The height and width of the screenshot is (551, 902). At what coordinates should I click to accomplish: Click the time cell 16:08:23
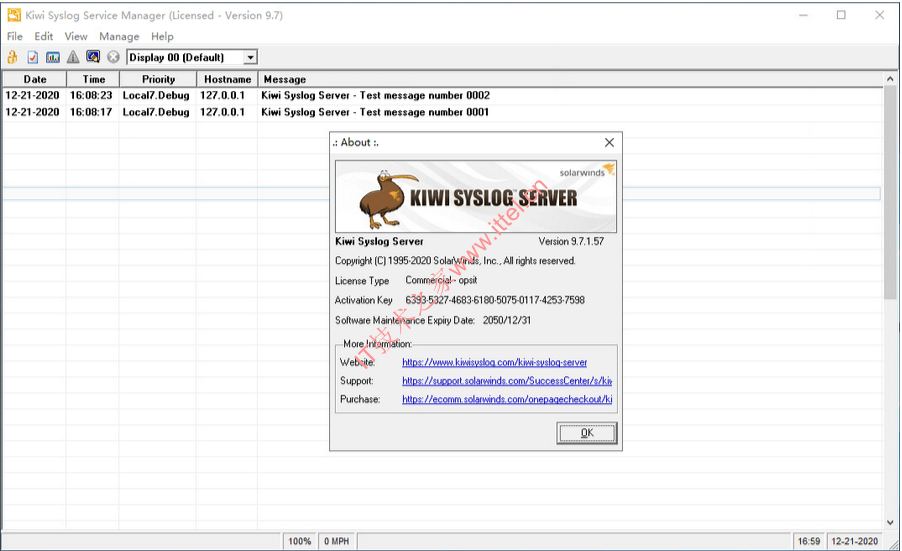91,95
